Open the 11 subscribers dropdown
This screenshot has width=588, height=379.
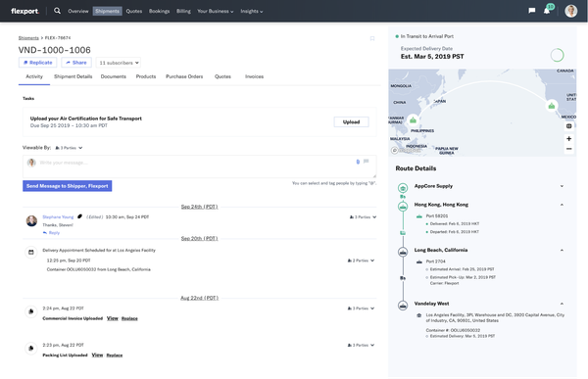click(x=119, y=63)
